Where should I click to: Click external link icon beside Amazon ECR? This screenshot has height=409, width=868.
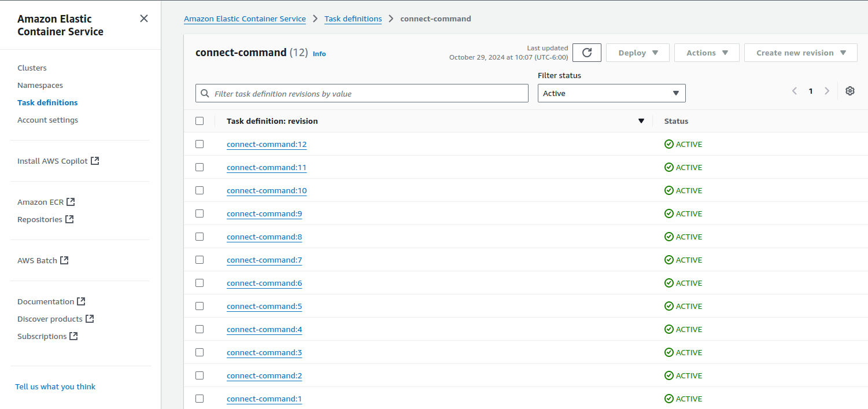[71, 202]
